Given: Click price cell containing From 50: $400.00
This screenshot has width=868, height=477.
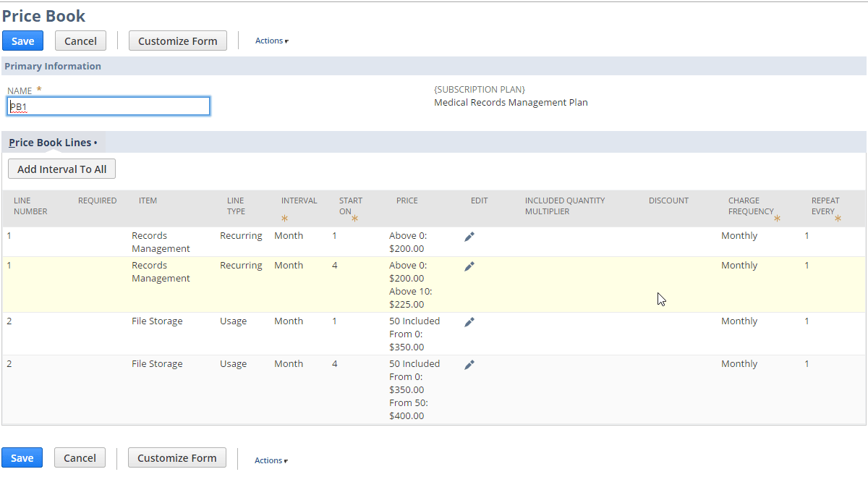Looking at the screenshot, I should [414, 389].
